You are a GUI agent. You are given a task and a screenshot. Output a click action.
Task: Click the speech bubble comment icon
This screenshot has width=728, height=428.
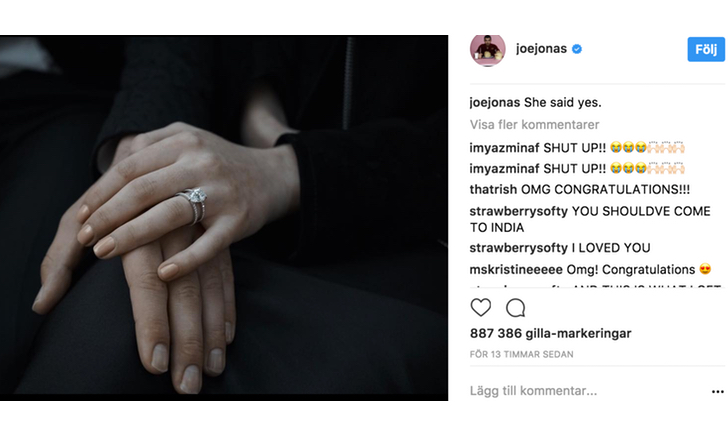pyautogui.click(x=515, y=308)
